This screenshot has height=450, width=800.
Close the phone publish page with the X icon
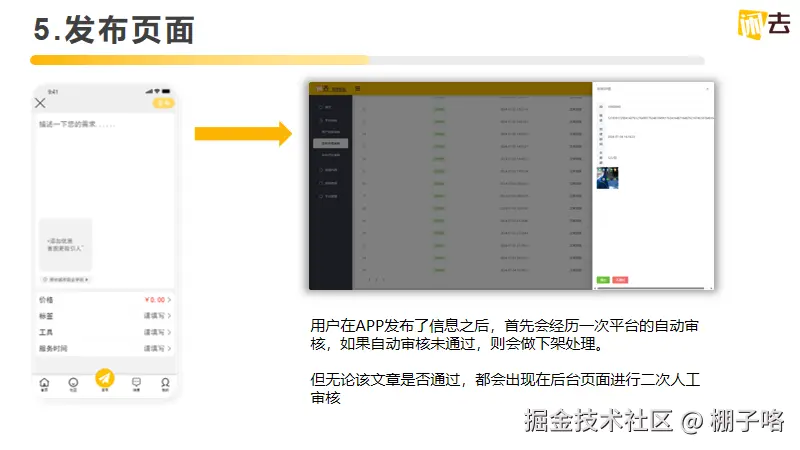pos(40,103)
